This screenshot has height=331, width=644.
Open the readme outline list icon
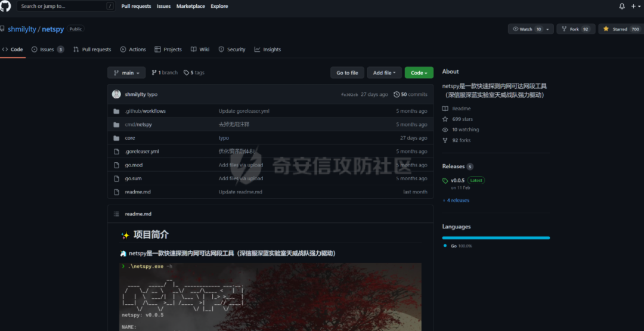pos(116,214)
